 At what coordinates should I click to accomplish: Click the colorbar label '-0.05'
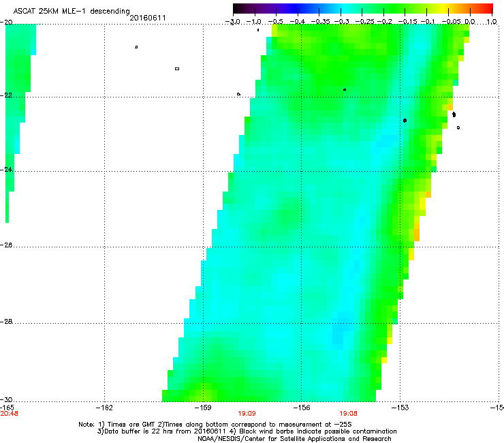(x=451, y=22)
